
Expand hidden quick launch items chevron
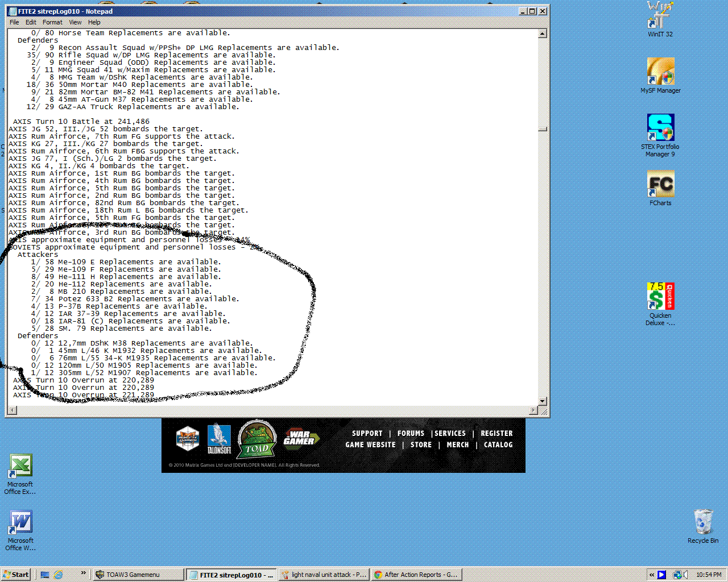click(84, 573)
